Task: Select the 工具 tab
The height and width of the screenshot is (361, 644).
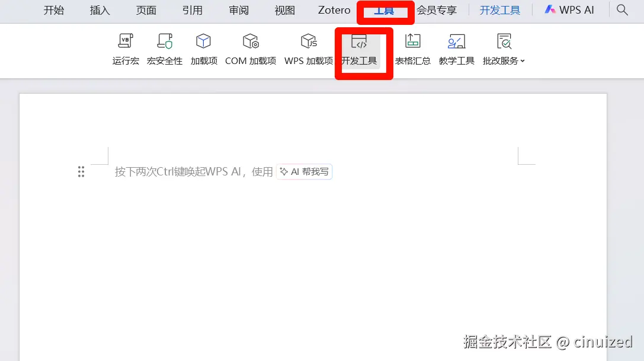Action: tap(384, 11)
